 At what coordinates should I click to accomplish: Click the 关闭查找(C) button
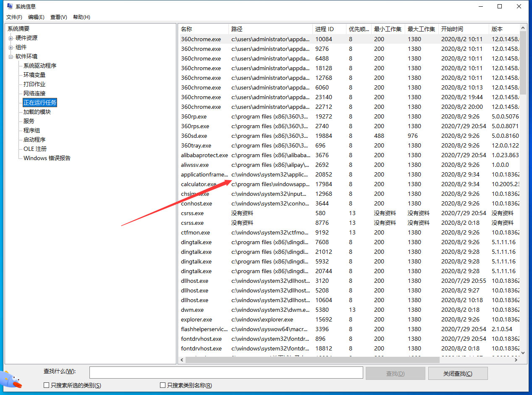click(x=458, y=373)
